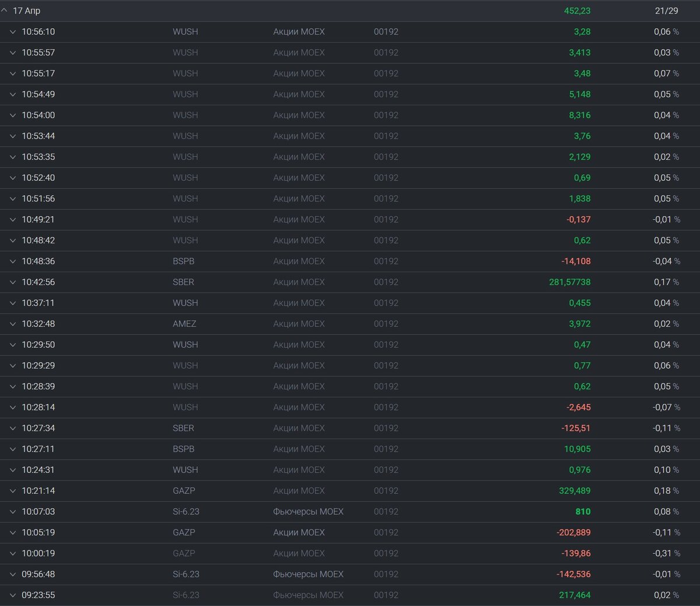Click the BSPB profit value 10,905
The image size is (700, 606).
click(577, 449)
